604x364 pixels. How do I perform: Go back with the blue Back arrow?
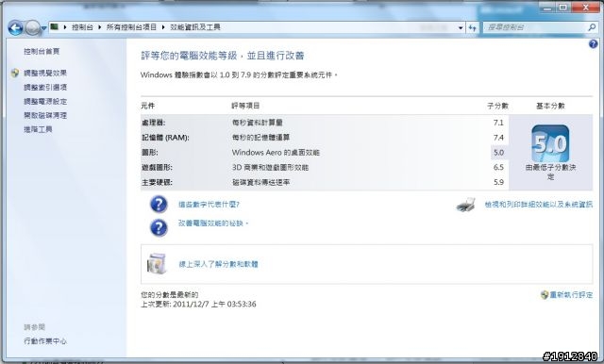click(16, 27)
